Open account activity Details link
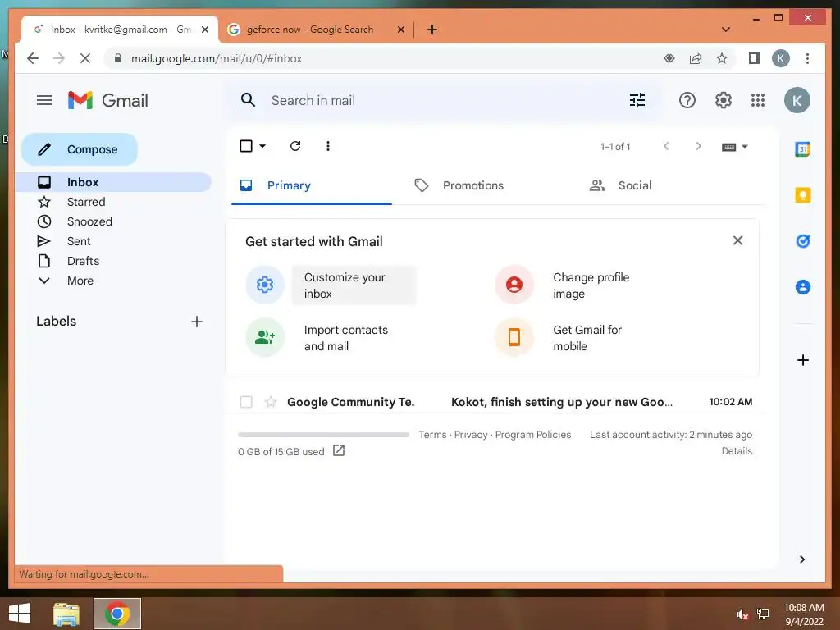The height and width of the screenshot is (630, 840). (x=737, y=451)
